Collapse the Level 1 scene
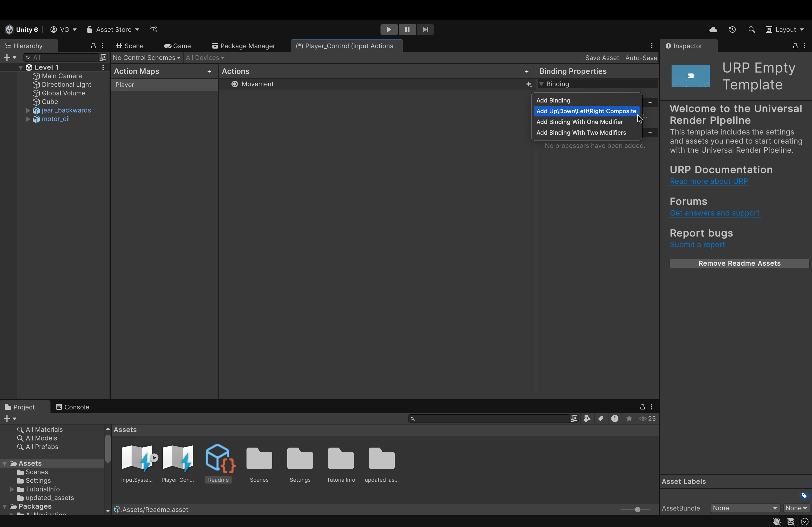This screenshot has height=527, width=812. coord(20,68)
